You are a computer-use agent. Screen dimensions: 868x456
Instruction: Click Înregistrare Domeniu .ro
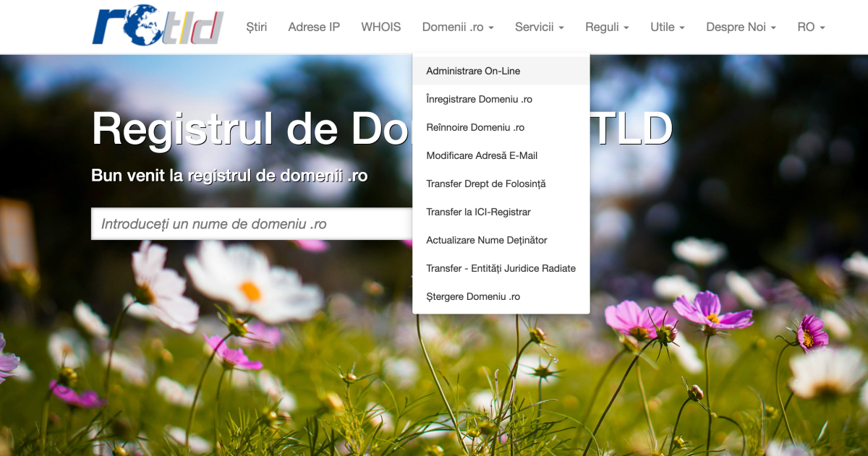[480, 99]
